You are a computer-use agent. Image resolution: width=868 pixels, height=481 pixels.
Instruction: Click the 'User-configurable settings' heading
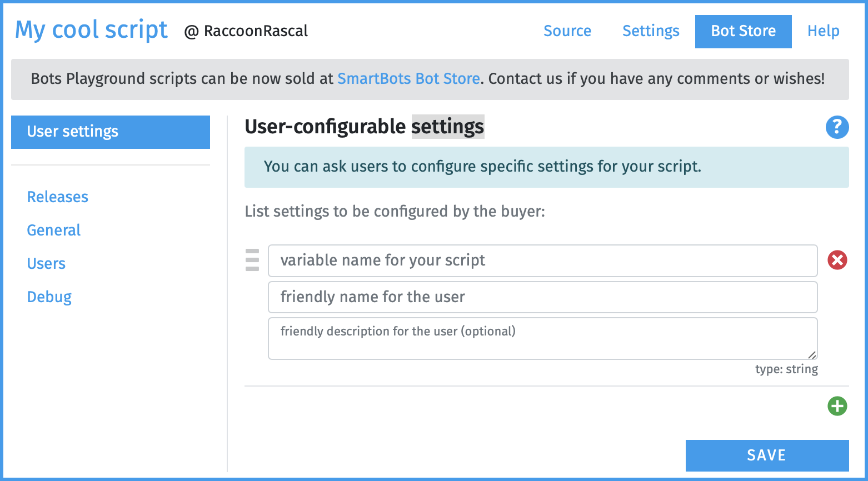(365, 127)
